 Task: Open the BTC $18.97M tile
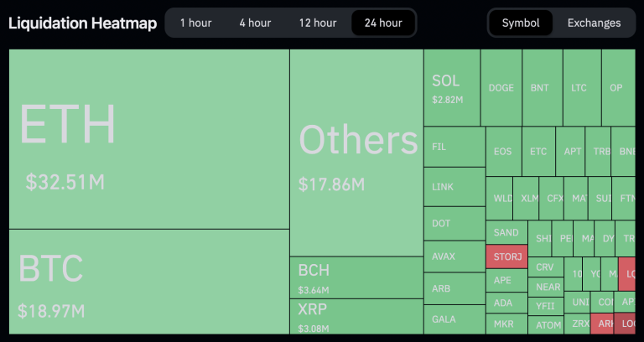pyautogui.click(x=149, y=282)
